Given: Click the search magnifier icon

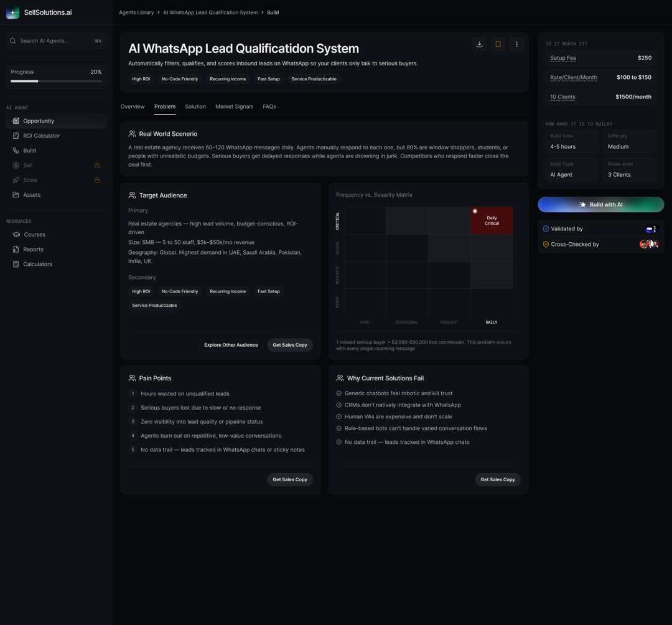Looking at the screenshot, I should (x=13, y=40).
